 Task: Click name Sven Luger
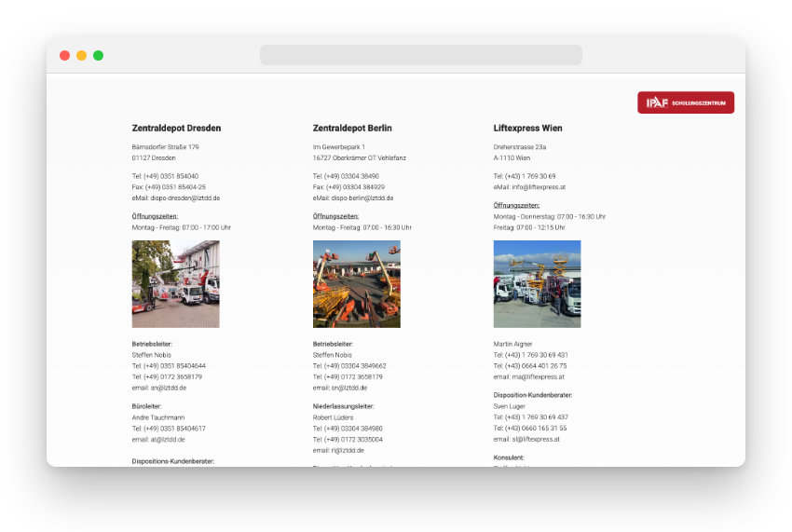click(509, 406)
